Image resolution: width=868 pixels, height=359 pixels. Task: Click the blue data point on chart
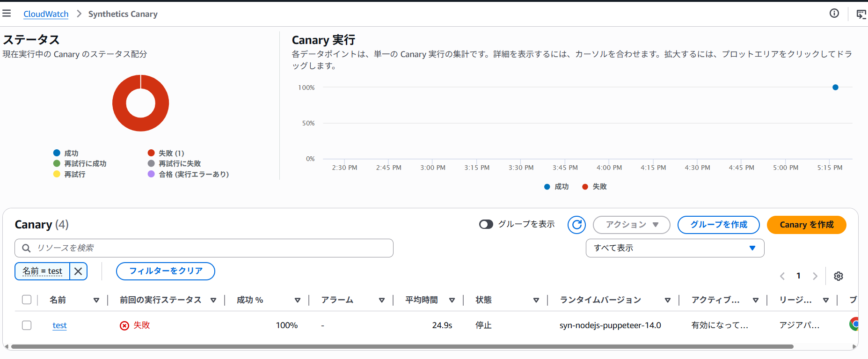click(835, 88)
